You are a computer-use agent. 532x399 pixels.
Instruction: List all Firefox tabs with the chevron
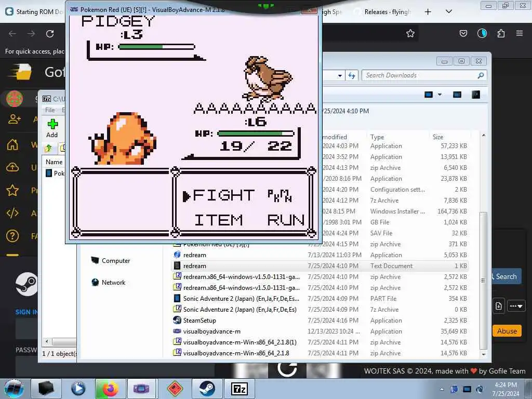(x=448, y=11)
